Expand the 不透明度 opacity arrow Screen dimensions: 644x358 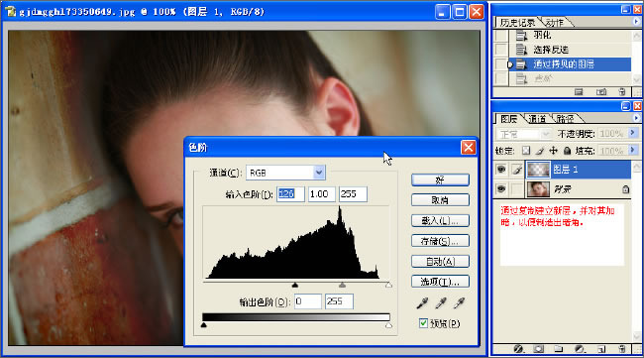click(x=632, y=133)
